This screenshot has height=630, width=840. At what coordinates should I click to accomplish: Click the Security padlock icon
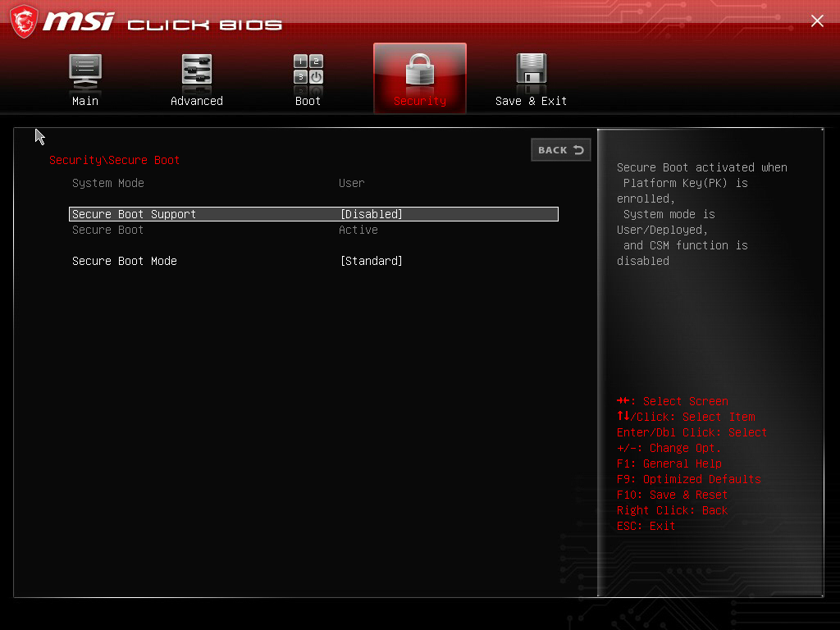point(420,71)
